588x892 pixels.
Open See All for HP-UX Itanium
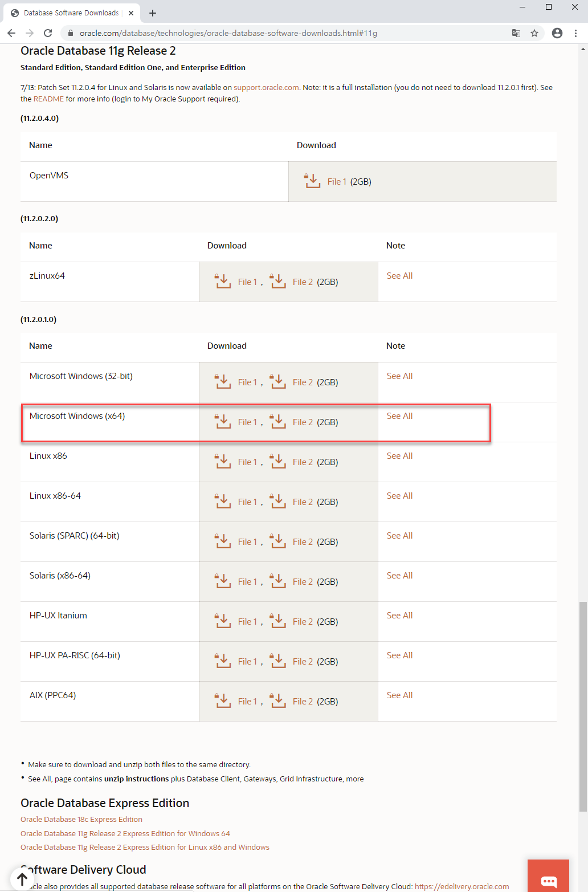(399, 616)
